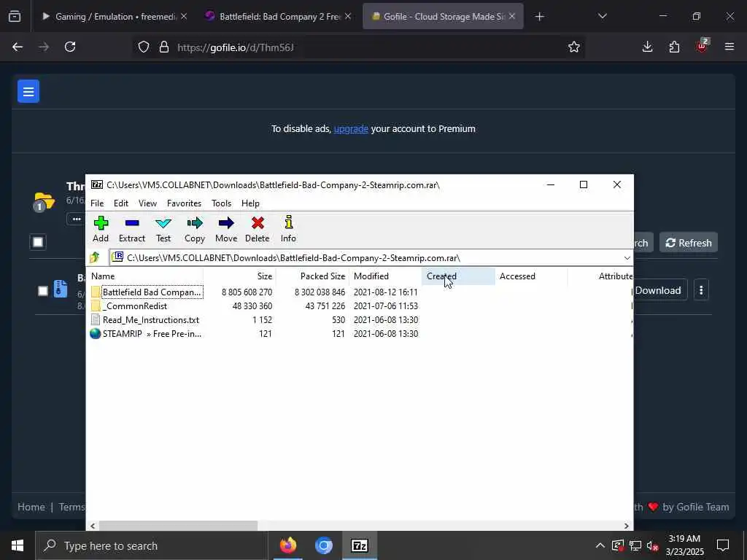
Task: Select the STEAMRIP » Free Pre-in... shortcut
Action: pos(152,333)
